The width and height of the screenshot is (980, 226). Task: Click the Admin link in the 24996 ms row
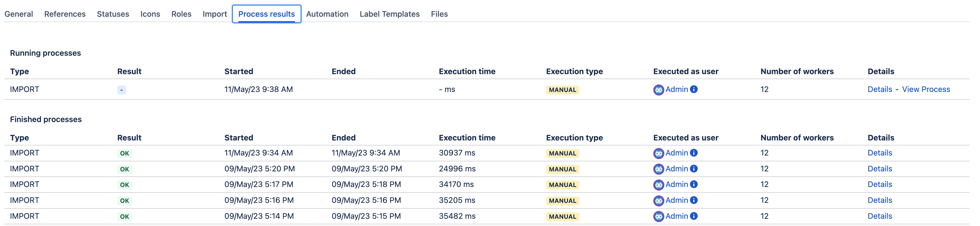[677, 169]
